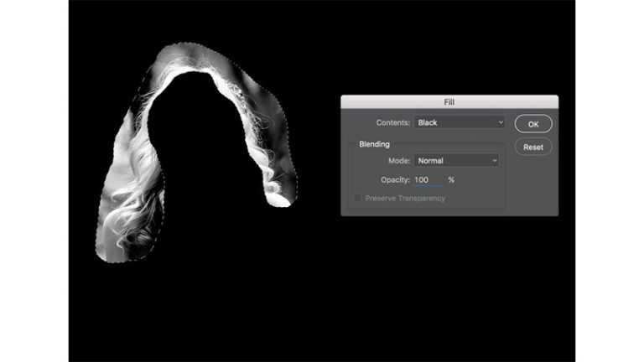Screen dimensions: 644x362
Task: Click the 'Contents:' label
Action: click(x=393, y=122)
